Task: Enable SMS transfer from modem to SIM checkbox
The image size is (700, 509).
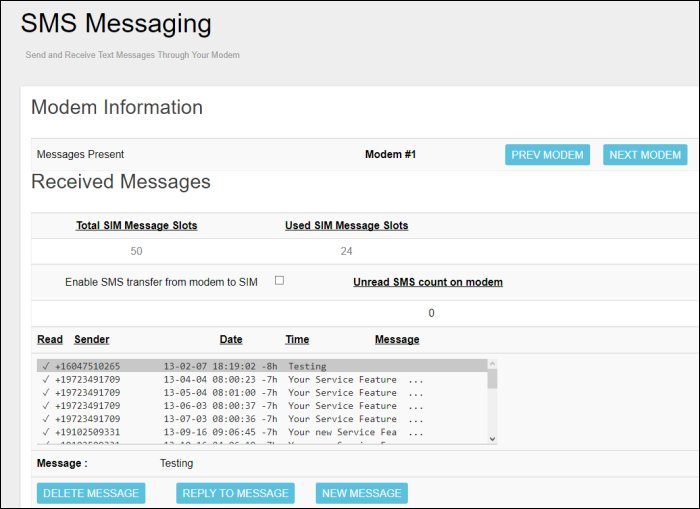Action: pos(279,281)
